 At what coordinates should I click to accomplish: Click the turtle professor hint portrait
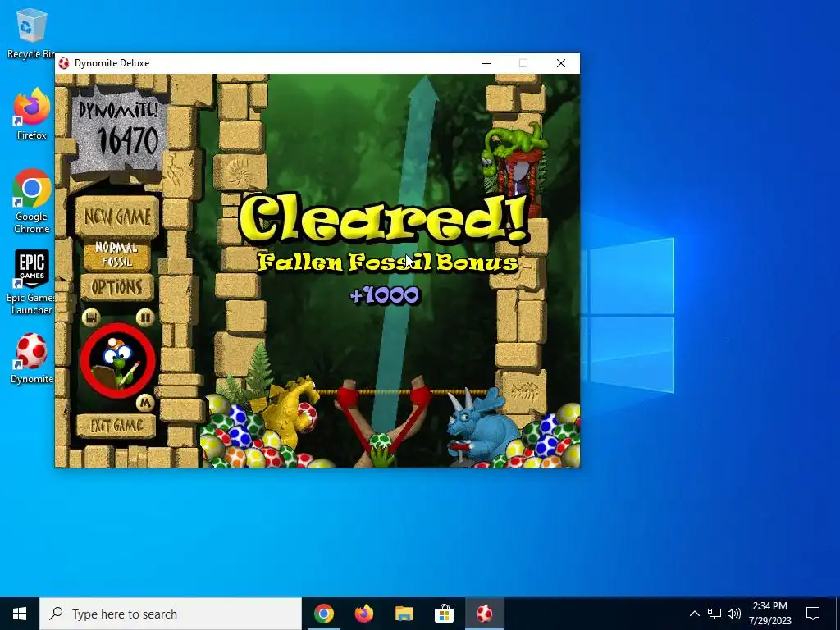[118, 361]
